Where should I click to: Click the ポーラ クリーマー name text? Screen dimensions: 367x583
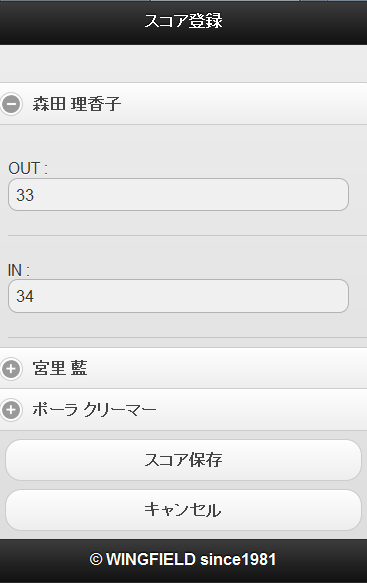point(94,410)
